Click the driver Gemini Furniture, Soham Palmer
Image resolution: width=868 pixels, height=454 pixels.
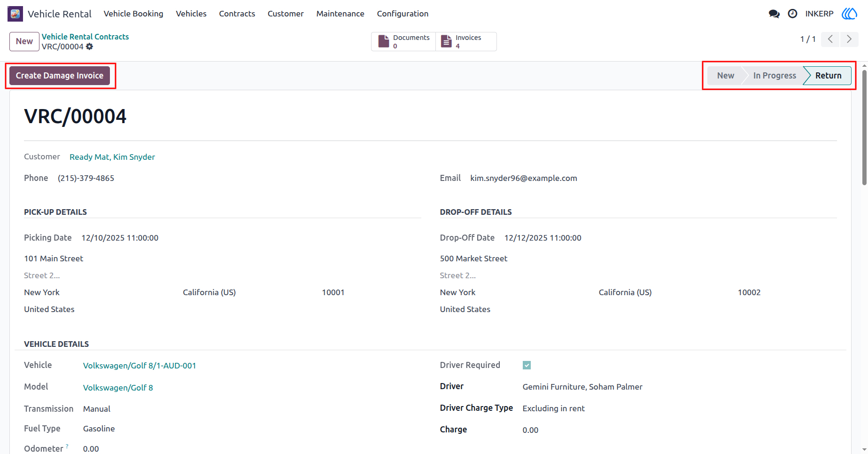582,387
